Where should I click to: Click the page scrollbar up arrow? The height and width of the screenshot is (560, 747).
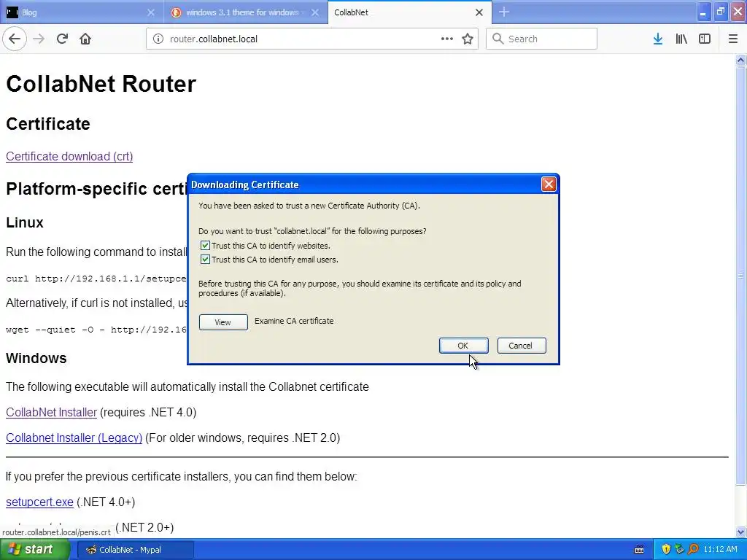[740, 60]
